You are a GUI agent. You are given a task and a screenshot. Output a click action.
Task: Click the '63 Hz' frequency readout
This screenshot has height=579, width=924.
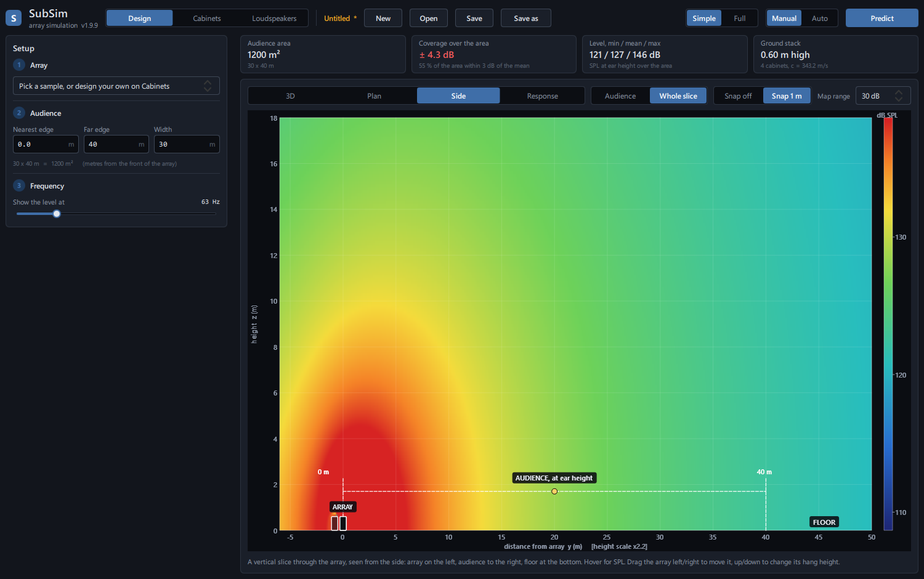pyautogui.click(x=211, y=202)
